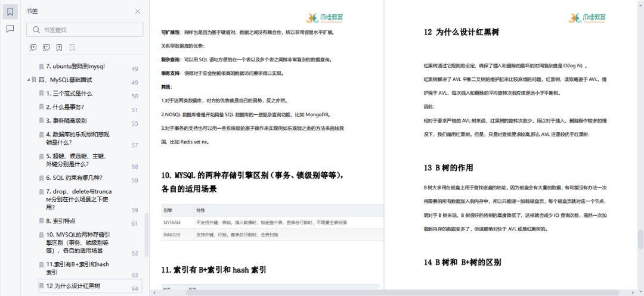Click the bookmarks panel vertical scrollbar thumb
The height and width of the screenshot is (296, 644).
click(147, 235)
